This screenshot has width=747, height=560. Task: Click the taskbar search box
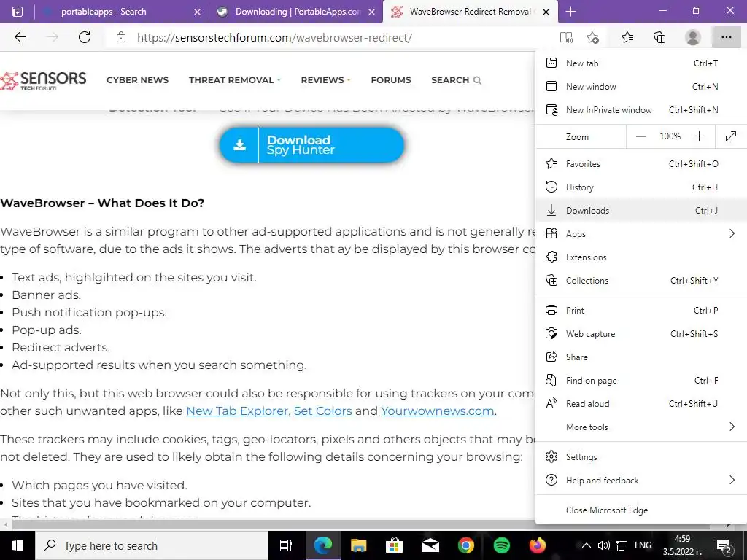tap(152, 545)
